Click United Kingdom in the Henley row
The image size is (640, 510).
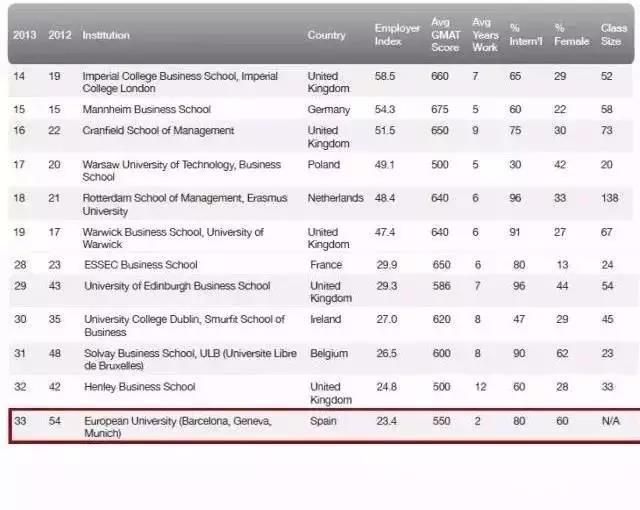point(331,393)
